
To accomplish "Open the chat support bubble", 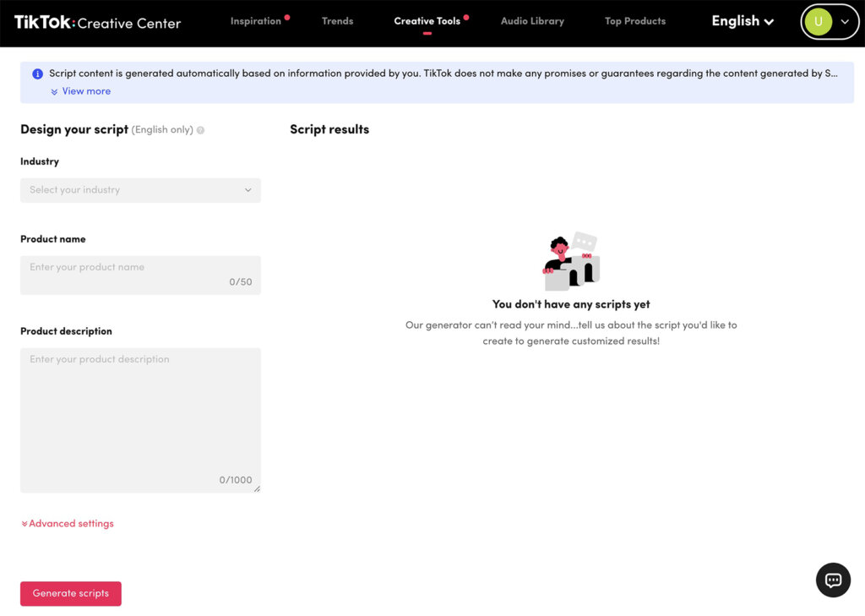I will tap(833, 580).
